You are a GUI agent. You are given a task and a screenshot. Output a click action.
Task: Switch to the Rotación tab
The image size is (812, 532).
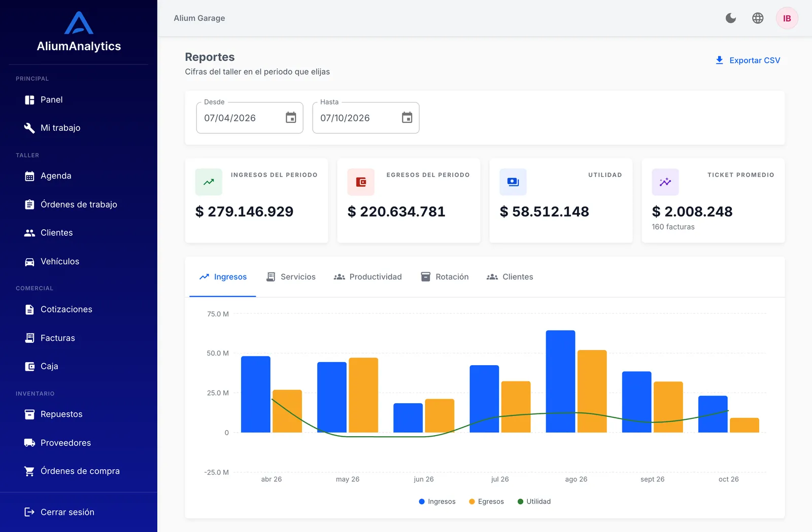tap(445, 277)
